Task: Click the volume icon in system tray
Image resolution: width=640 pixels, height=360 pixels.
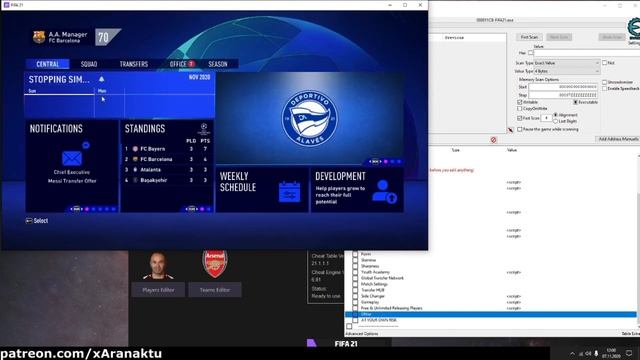Action: pos(588,353)
